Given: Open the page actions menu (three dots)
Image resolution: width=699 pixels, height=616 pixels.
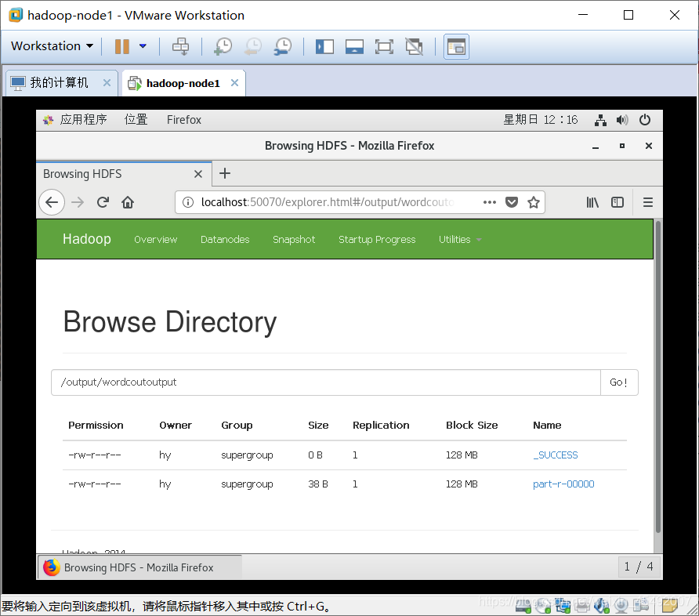Looking at the screenshot, I should pyautogui.click(x=490, y=202).
